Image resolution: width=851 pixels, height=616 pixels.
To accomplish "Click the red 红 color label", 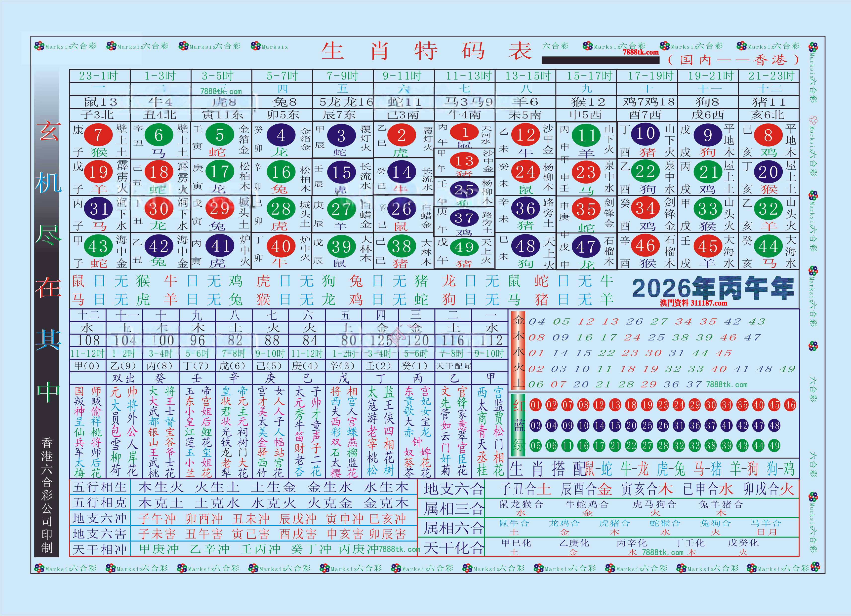I will pyautogui.click(x=519, y=406).
